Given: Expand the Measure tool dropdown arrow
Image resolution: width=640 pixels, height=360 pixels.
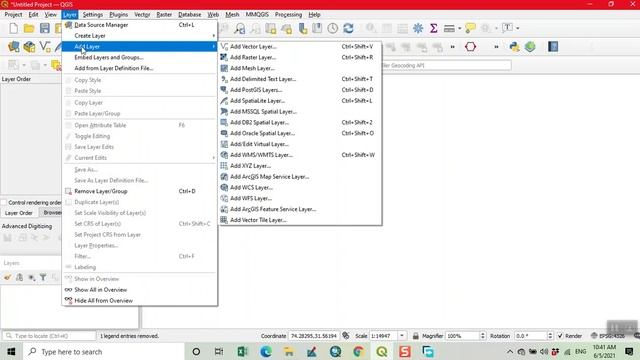Looking at the screenshot, I should 459,28.
